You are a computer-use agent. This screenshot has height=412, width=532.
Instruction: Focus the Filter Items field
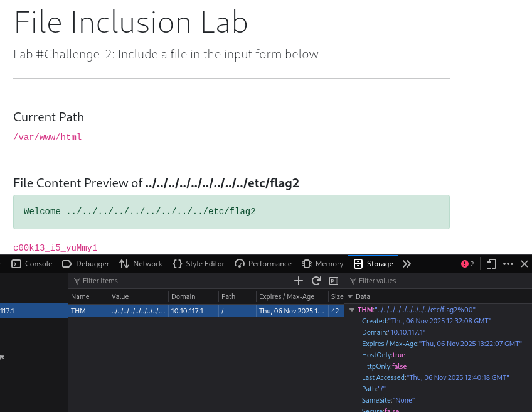(180, 281)
